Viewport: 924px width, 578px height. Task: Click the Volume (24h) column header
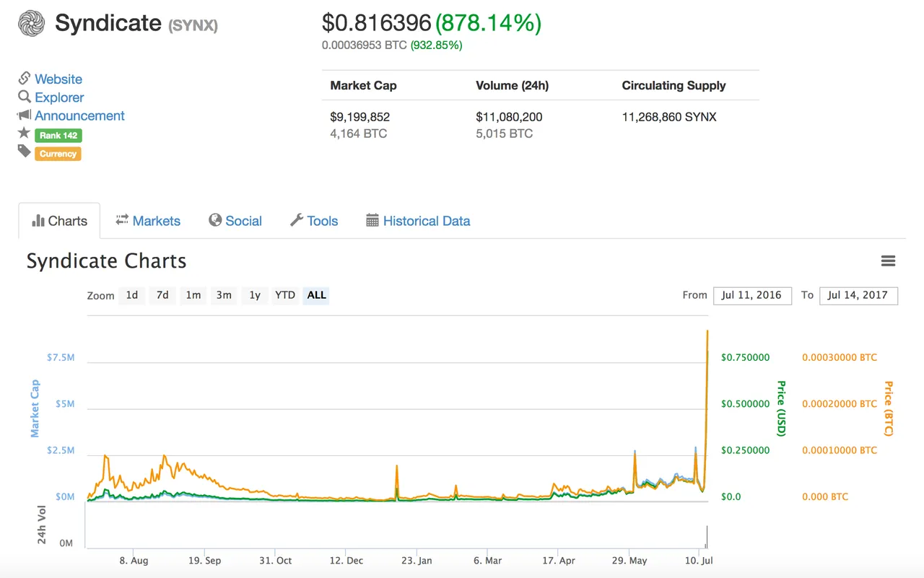click(512, 85)
